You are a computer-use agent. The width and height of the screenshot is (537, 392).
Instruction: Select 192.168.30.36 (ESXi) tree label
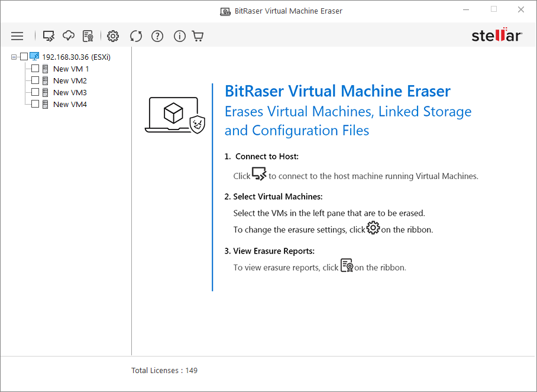(x=76, y=57)
